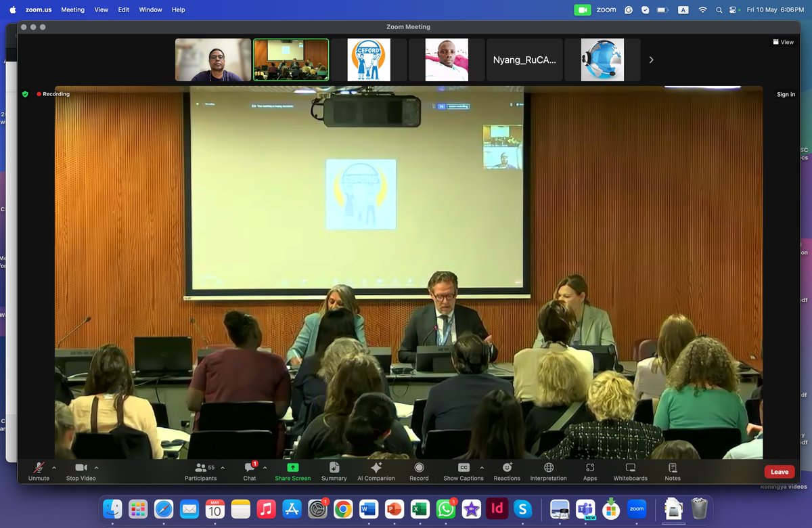Select the active speaker conference room thumbnail

pyautogui.click(x=291, y=60)
